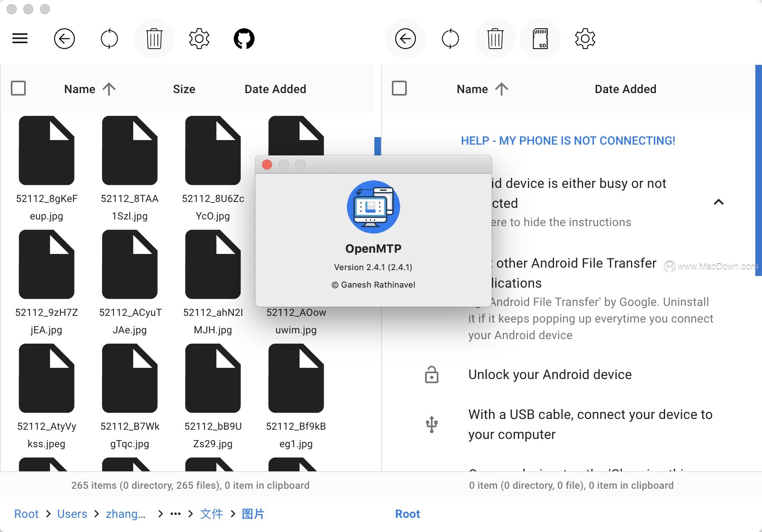Delete selected items in right device pane
This screenshot has height=532, width=762.
coord(495,39)
